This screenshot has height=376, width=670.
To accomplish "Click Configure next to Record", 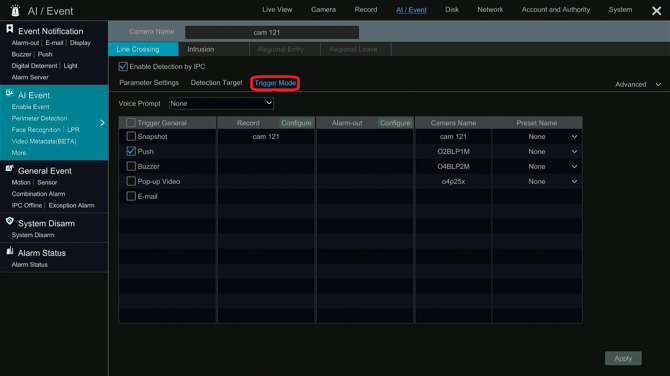I will pos(296,123).
